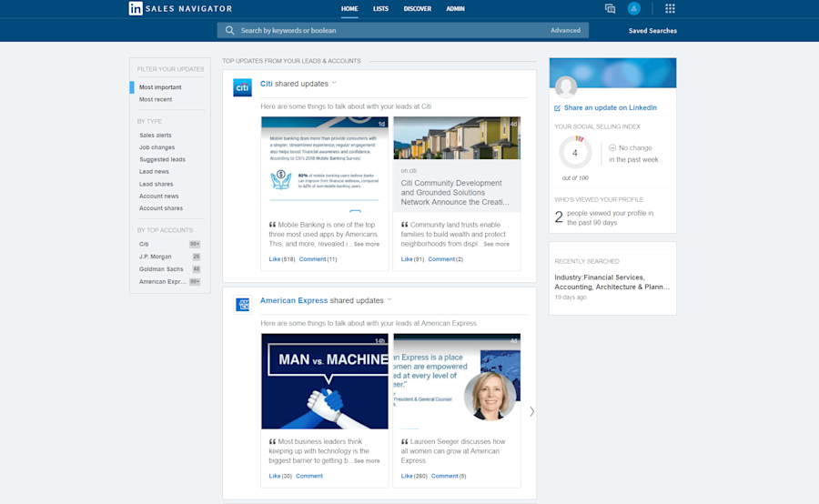The image size is (819, 504).
Task: Open the Man vs. Machine image
Action: [x=324, y=381]
